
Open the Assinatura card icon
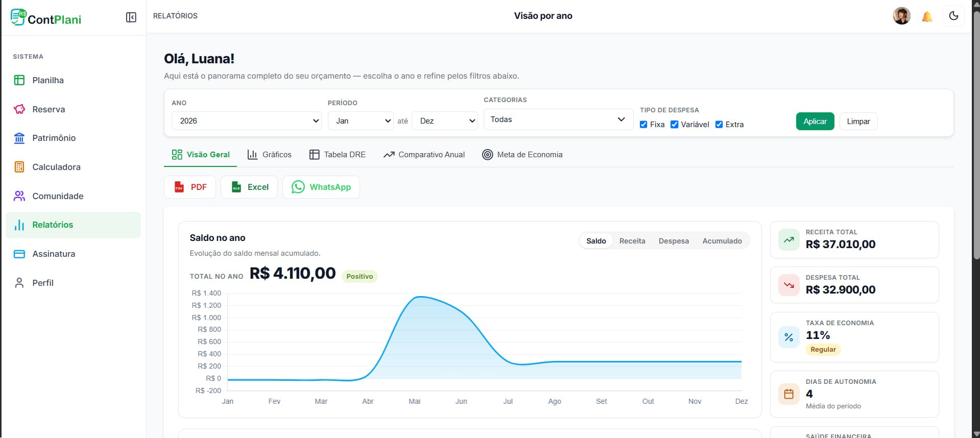tap(19, 254)
